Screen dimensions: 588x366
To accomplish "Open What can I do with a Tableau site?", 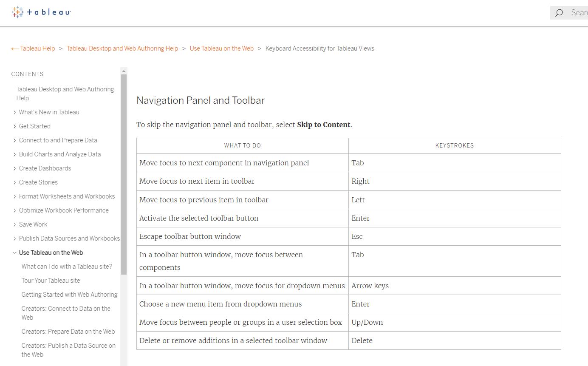I will point(67,267).
